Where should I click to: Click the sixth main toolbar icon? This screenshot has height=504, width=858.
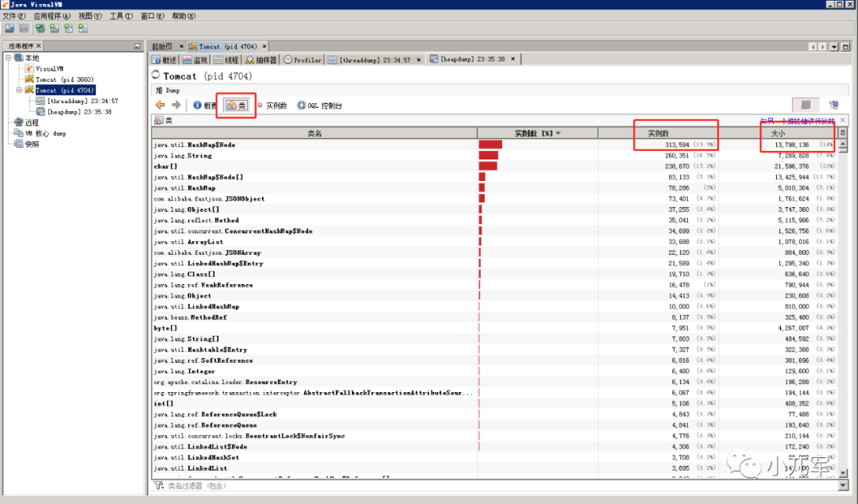click(x=83, y=28)
